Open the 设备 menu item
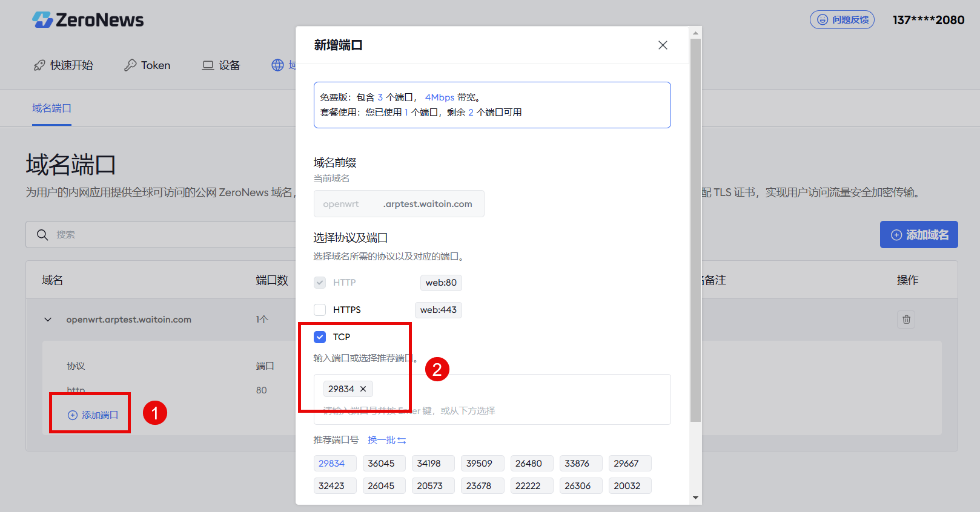 click(x=221, y=65)
